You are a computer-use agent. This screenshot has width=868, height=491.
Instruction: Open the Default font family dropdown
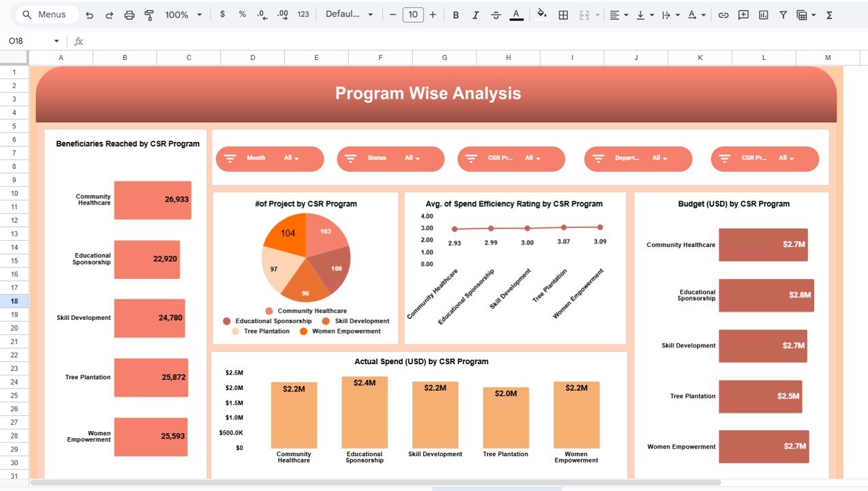350,14
